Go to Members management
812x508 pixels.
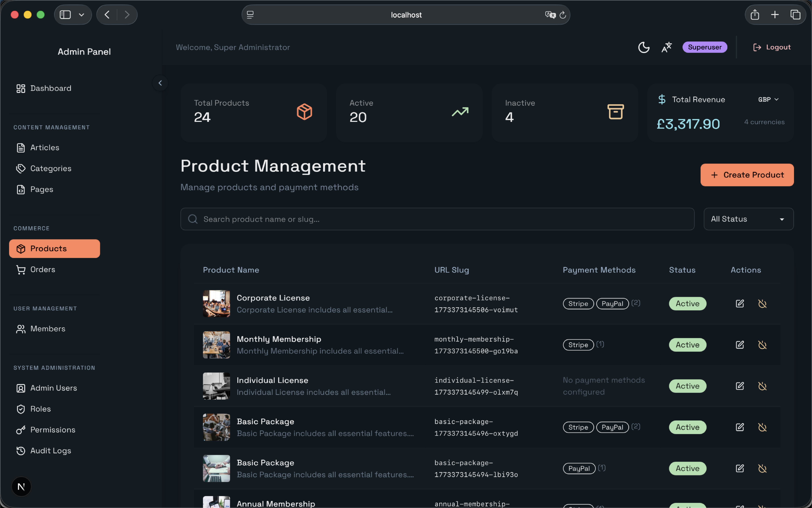click(x=54, y=329)
